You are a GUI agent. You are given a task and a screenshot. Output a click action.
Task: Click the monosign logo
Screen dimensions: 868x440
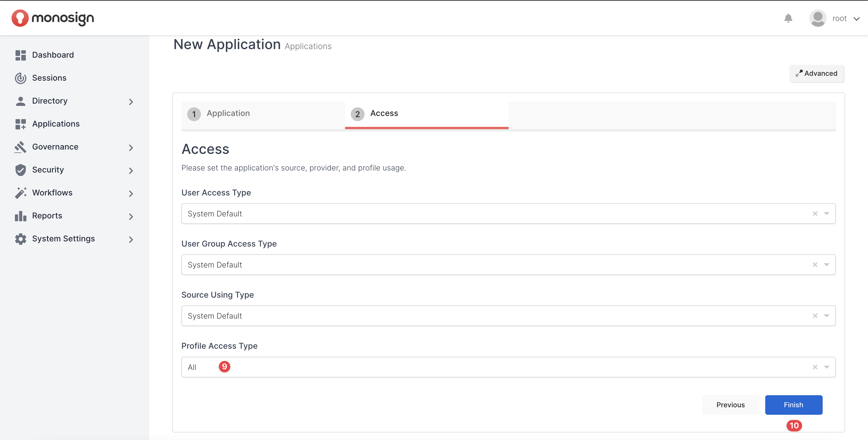pyautogui.click(x=53, y=18)
